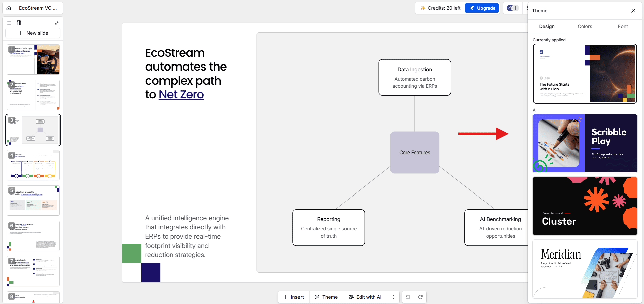The width and height of the screenshot is (644, 304).
Task: Select slide 4 thumbnail
Action: (33, 165)
